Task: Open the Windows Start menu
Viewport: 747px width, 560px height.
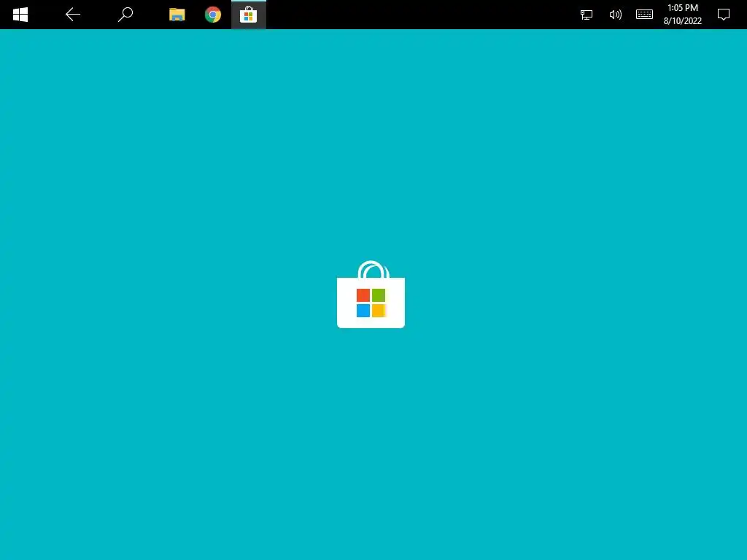Action: coord(20,15)
